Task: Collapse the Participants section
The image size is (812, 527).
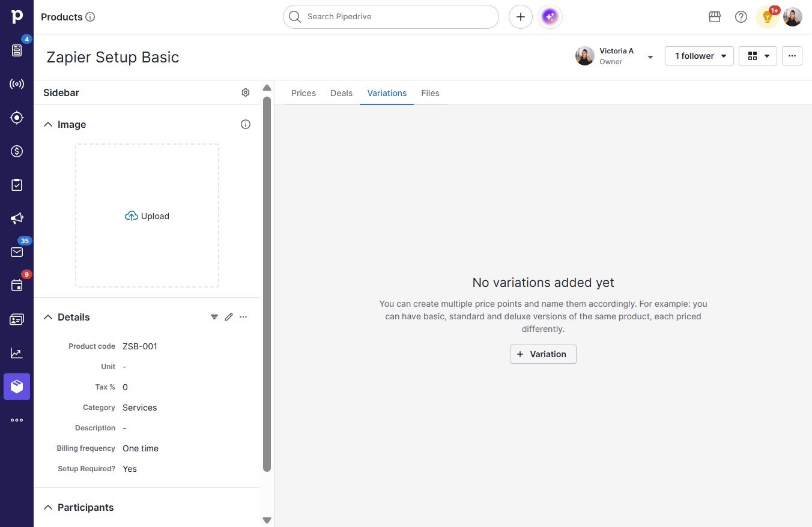Action: (48, 508)
